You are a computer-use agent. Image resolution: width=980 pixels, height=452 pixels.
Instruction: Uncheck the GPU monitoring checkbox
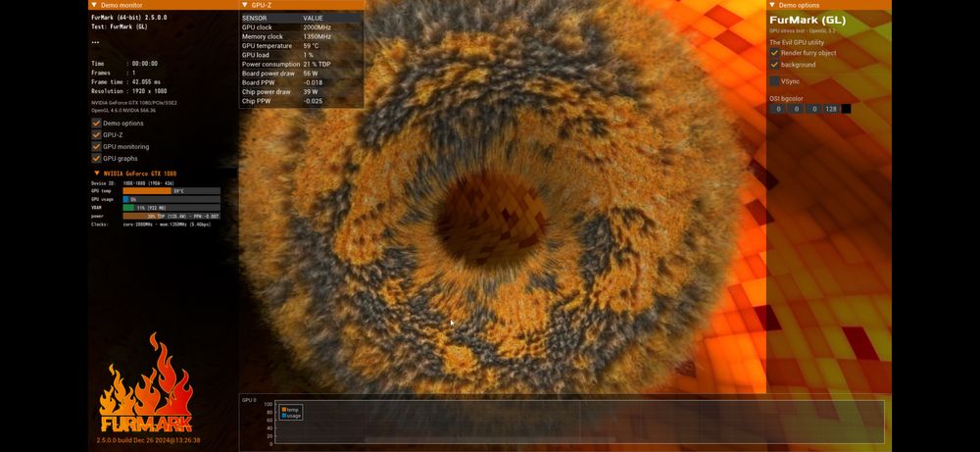click(96, 146)
